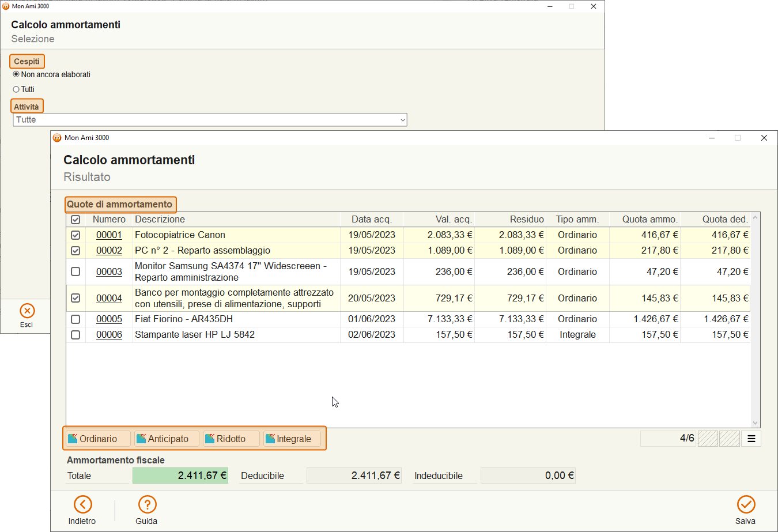Image resolution: width=778 pixels, height=532 pixels.
Task: Click the 'Fotocopiatrice Canon' description cell
Action: (x=236, y=235)
